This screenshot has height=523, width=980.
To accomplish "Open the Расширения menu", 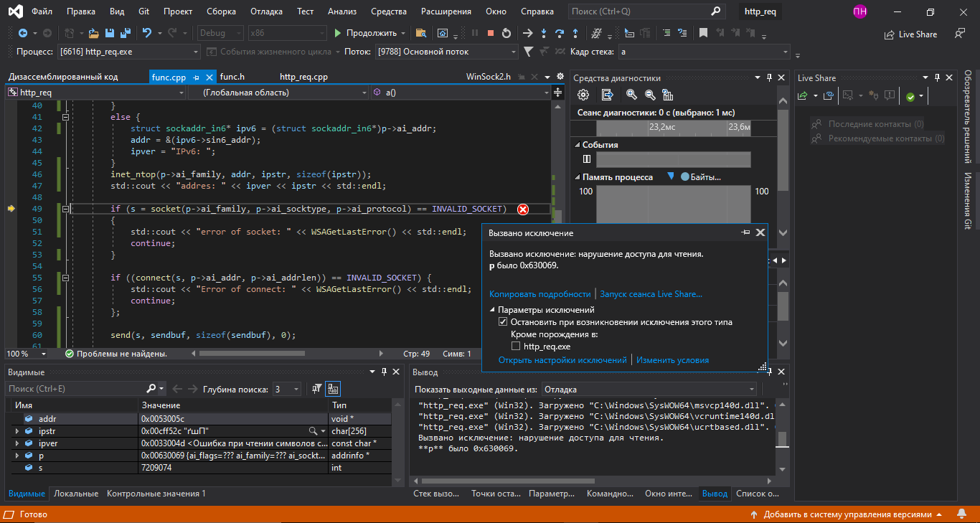I will click(x=446, y=11).
